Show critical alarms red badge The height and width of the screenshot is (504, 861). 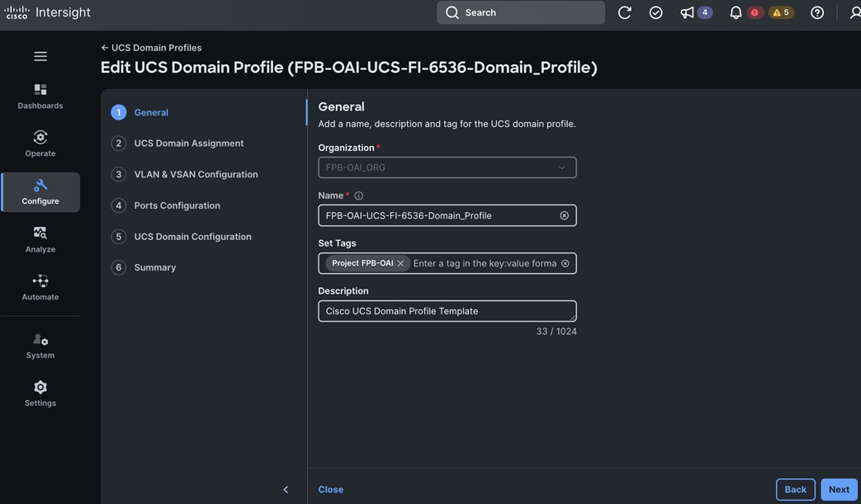[755, 12]
